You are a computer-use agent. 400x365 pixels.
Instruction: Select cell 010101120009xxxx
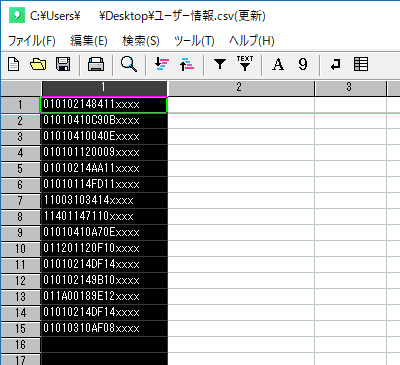pos(104,153)
